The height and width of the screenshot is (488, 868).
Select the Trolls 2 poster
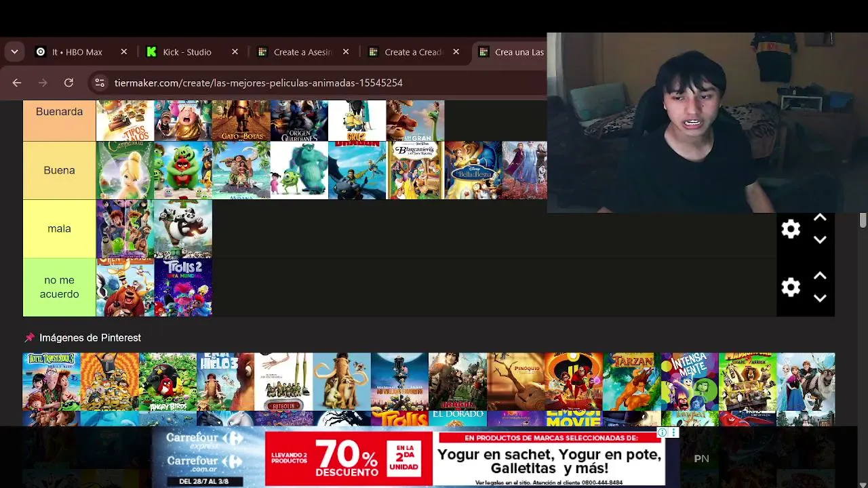tap(183, 287)
